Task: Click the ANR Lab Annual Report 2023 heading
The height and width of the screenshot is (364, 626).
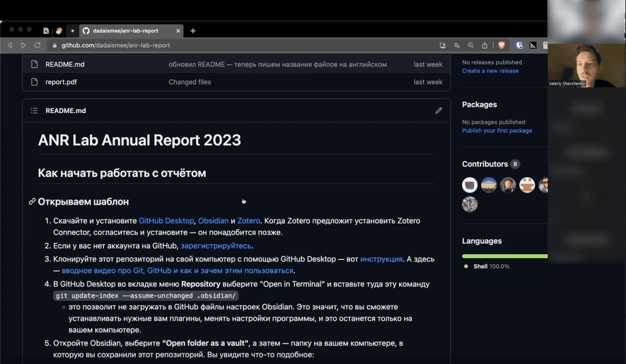Action: coord(139,140)
